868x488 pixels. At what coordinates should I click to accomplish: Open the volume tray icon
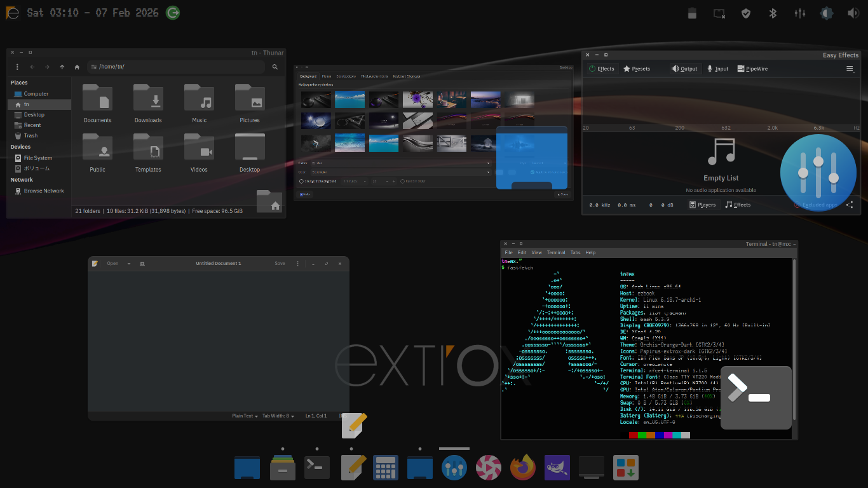click(x=853, y=13)
